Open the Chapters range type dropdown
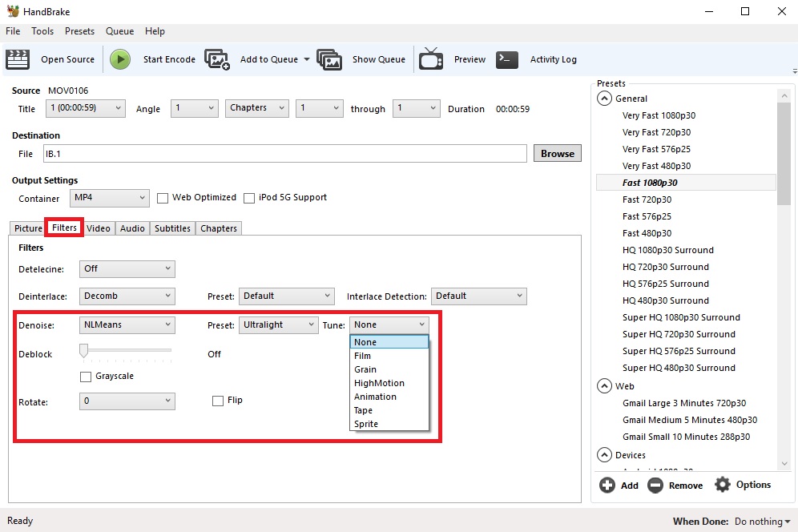798x532 pixels. point(257,108)
